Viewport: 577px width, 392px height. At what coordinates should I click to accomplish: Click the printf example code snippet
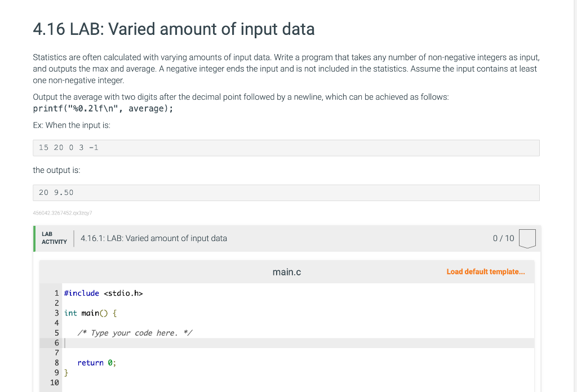pos(103,109)
